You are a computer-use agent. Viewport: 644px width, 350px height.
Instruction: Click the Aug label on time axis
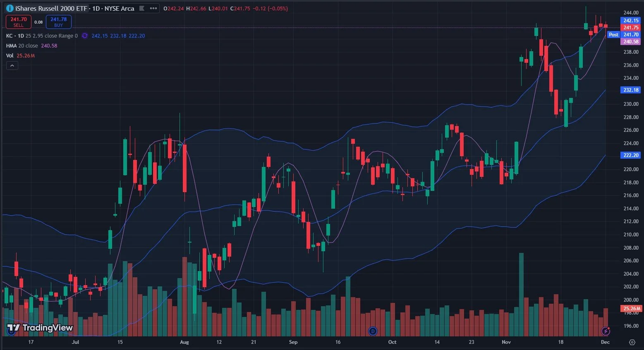click(184, 342)
